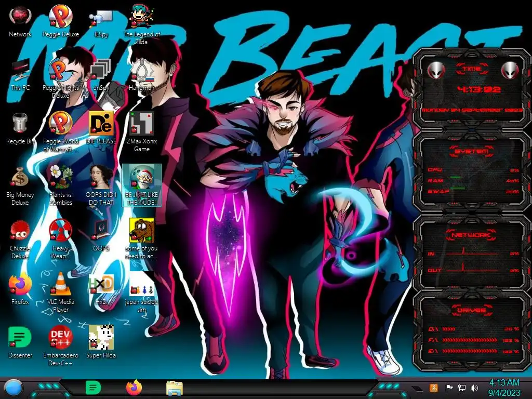
Task: Click the network tray icon
Action: [462, 388]
